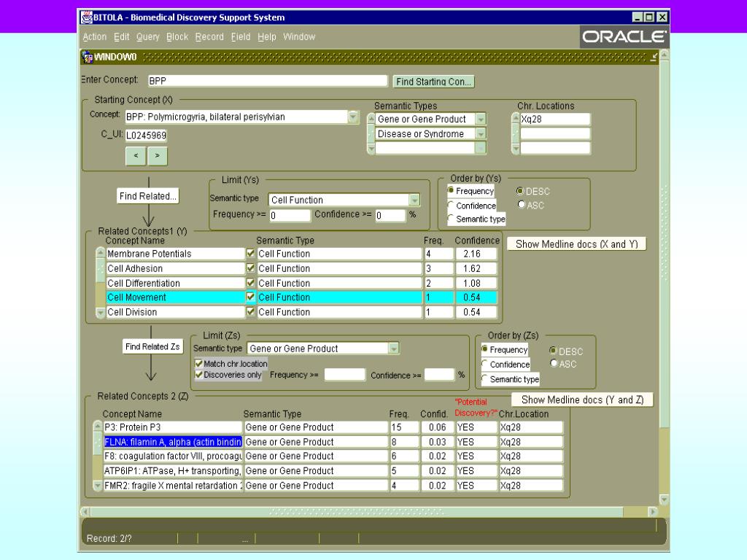Open the Block menu

pyautogui.click(x=177, y=36)
